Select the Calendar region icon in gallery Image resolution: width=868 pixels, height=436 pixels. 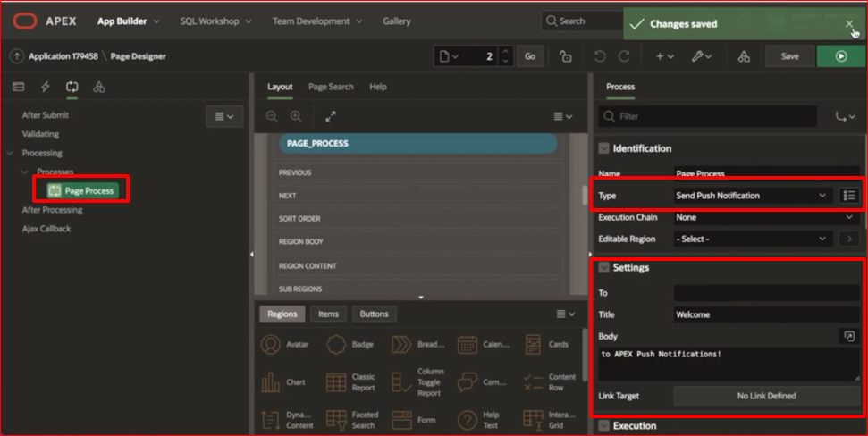468,344
